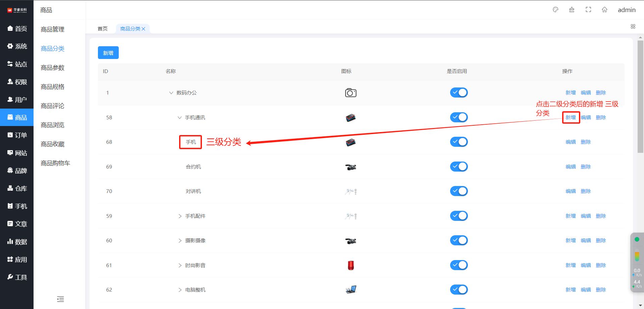Click the laptop icon for 电脑整机

[x=351, y=290]
